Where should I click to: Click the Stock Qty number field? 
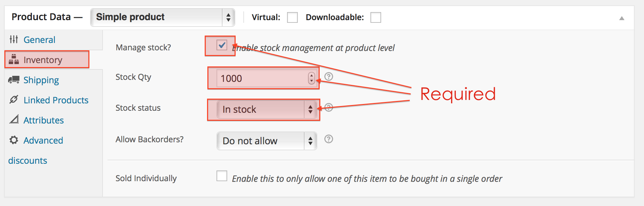266,78
